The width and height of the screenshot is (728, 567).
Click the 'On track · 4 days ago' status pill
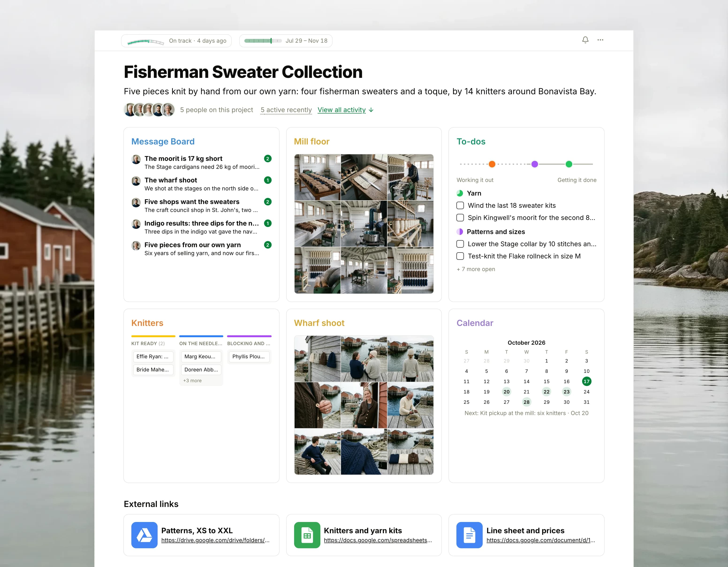176,41
